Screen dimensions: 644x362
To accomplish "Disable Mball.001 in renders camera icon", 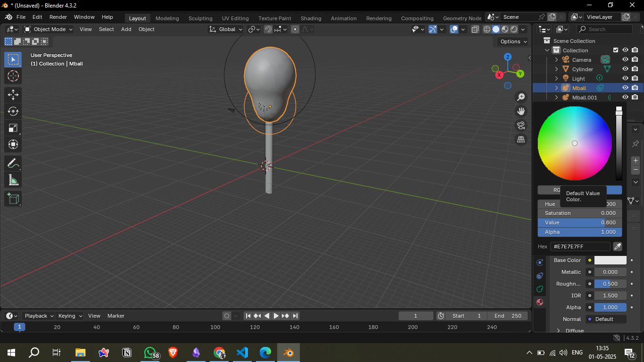I will click(635, 97).
